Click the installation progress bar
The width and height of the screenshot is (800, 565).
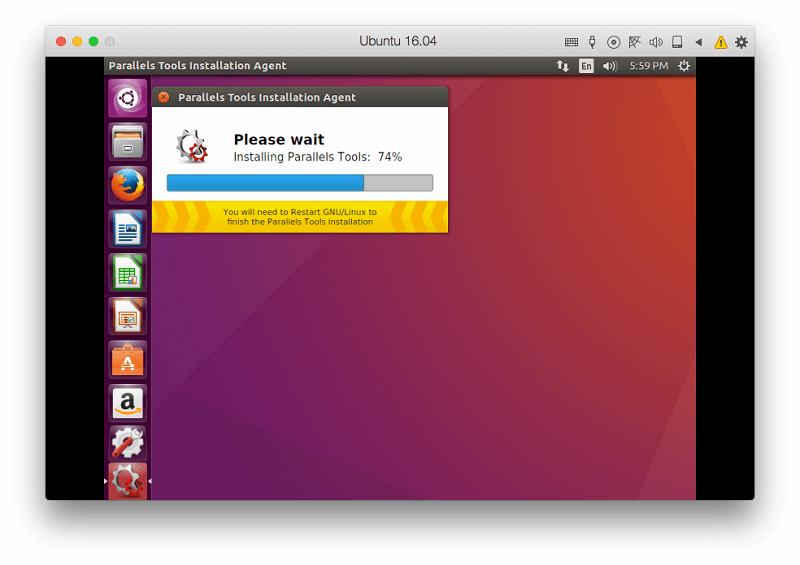click(300, 183)
